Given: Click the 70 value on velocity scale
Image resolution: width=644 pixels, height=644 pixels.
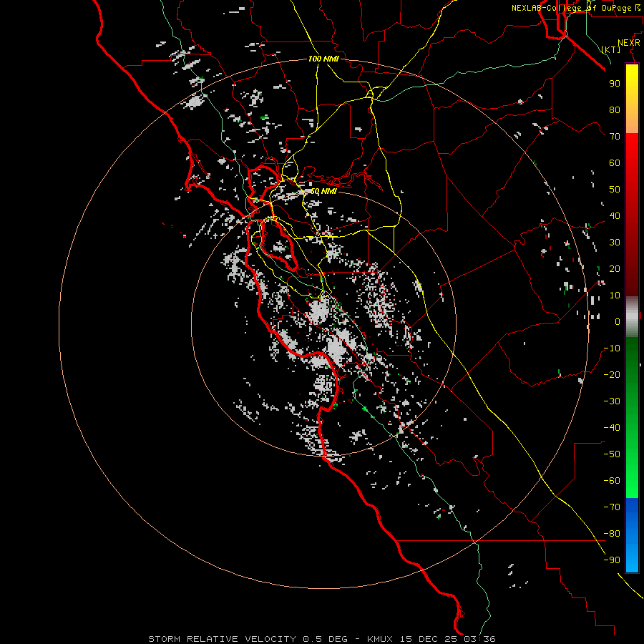Looking at the screenshot, I should click(x=615, y=137).
